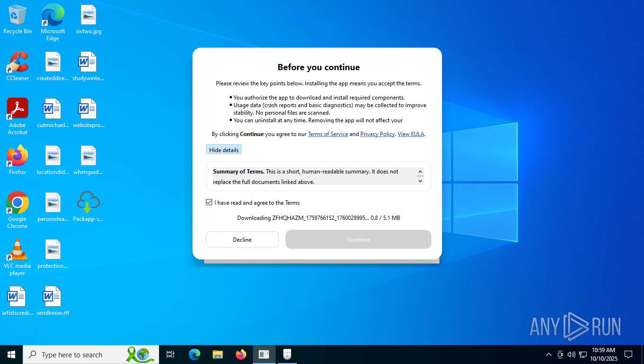The width and height of the screenshot is (644, 364).
Task: Open the Action Center notifications icon
Action: 628,355
